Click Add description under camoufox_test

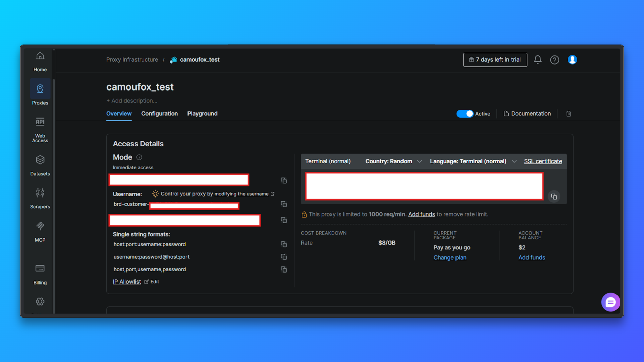(131, 101)
